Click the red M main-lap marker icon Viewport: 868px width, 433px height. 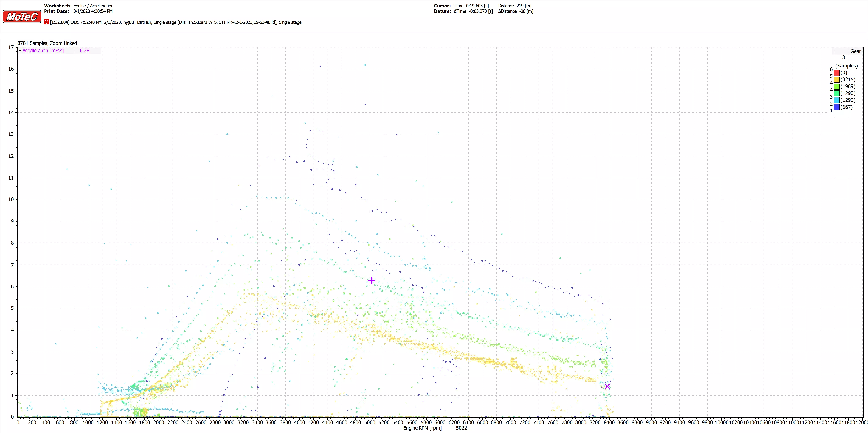click(46, 22)
